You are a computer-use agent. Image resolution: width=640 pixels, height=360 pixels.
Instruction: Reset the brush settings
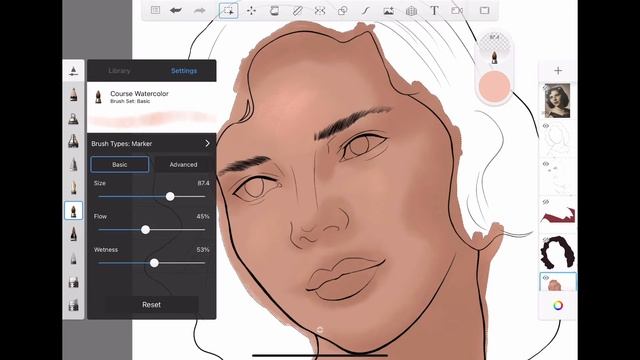tap(151, 304)
